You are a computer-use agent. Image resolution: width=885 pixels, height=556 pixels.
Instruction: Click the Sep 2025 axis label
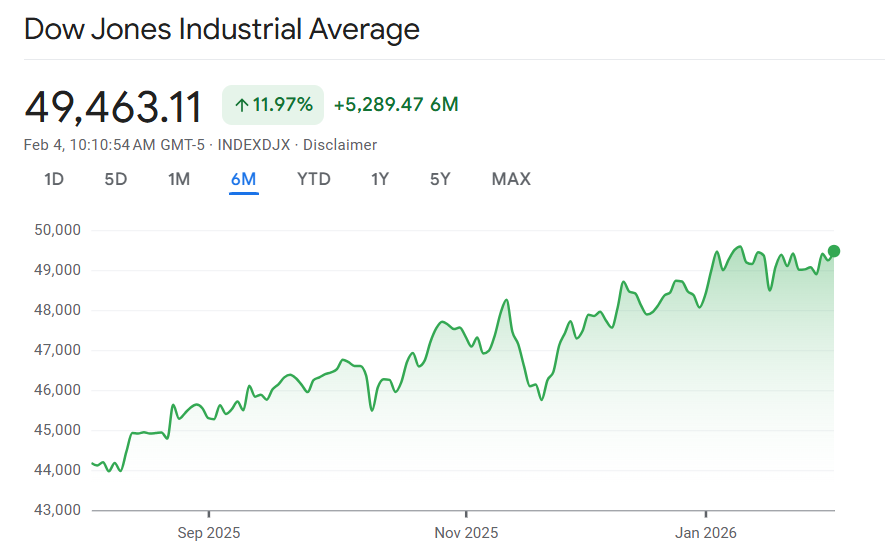click(x=208, y=531)
